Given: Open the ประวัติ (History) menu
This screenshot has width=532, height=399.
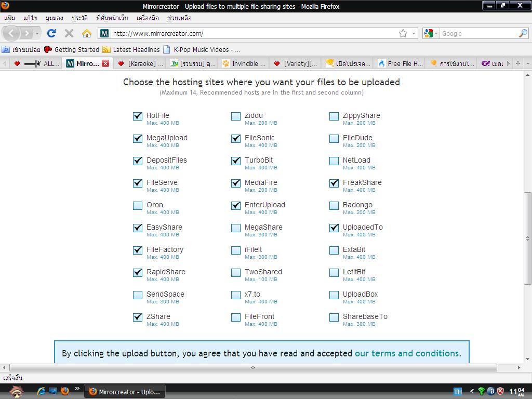Looking at the screenshot, I should (79, 18).
